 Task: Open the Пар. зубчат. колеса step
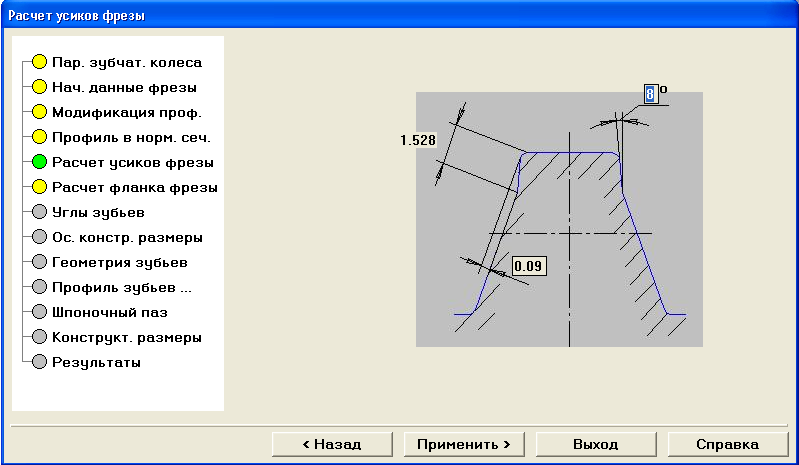click(x=127, y=63)
